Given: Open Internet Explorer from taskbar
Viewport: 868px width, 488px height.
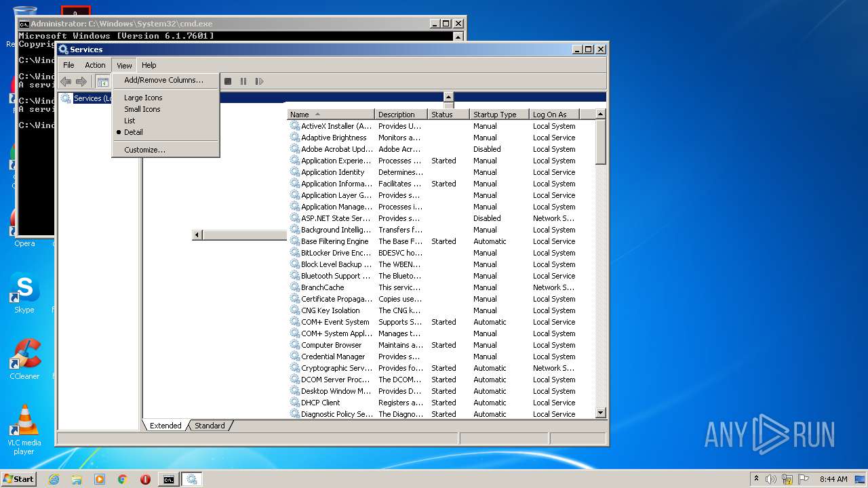Looking at the screenshot, I should (54, 479).
